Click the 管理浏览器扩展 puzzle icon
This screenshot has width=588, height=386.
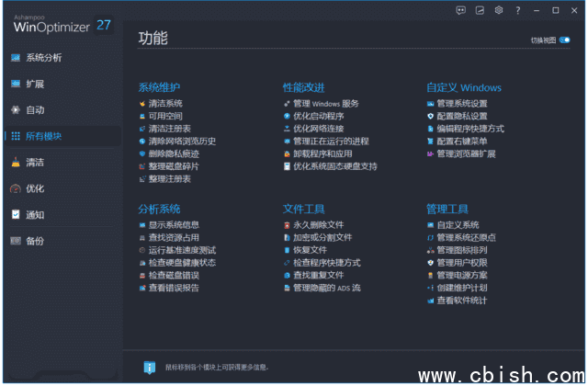(x=431, y=153)
